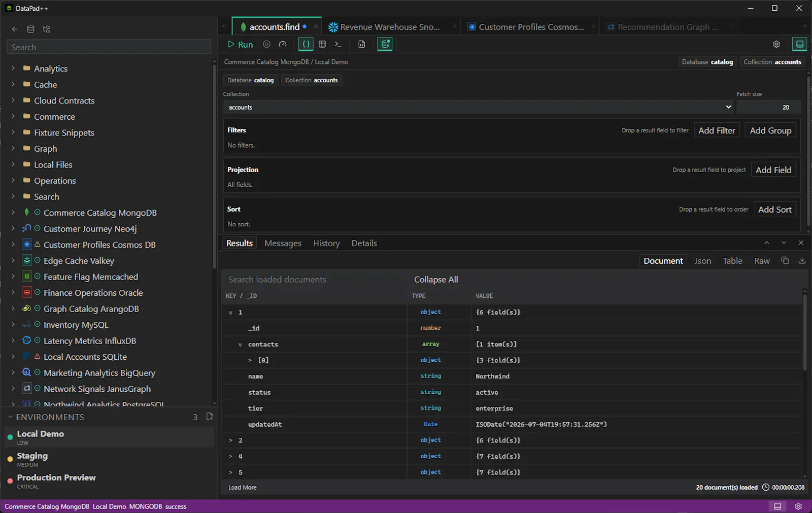The height and width of the screenshot is (513, 812).
Task: Click the gauge performance icon in the toolbar
Action: coord(283,44)
